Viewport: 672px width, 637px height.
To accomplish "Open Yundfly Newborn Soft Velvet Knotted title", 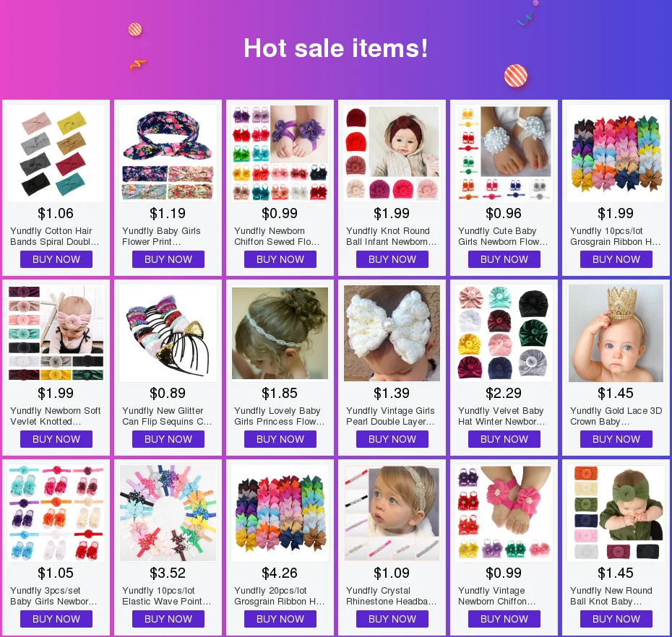I will [x=56, y=417].
